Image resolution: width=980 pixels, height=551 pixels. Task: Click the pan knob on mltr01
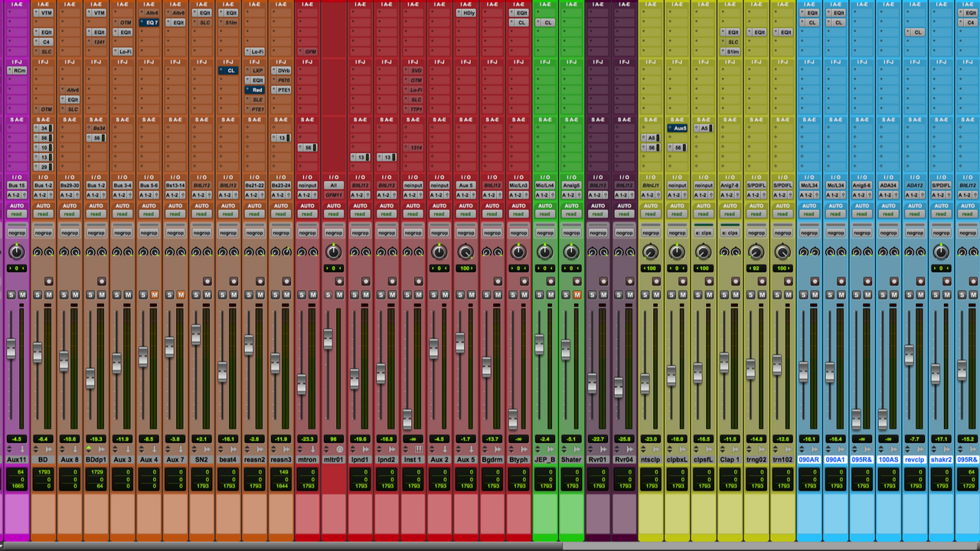point(333,252)
